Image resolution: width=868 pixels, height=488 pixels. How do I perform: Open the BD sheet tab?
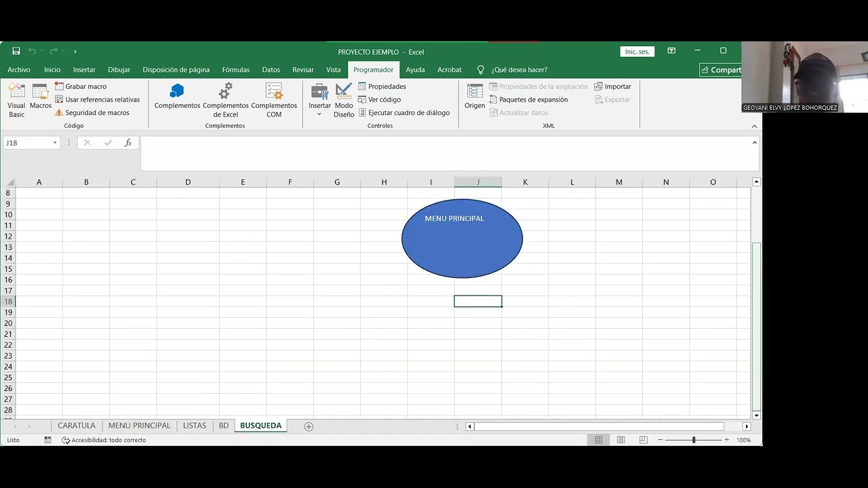coord(224,426)
